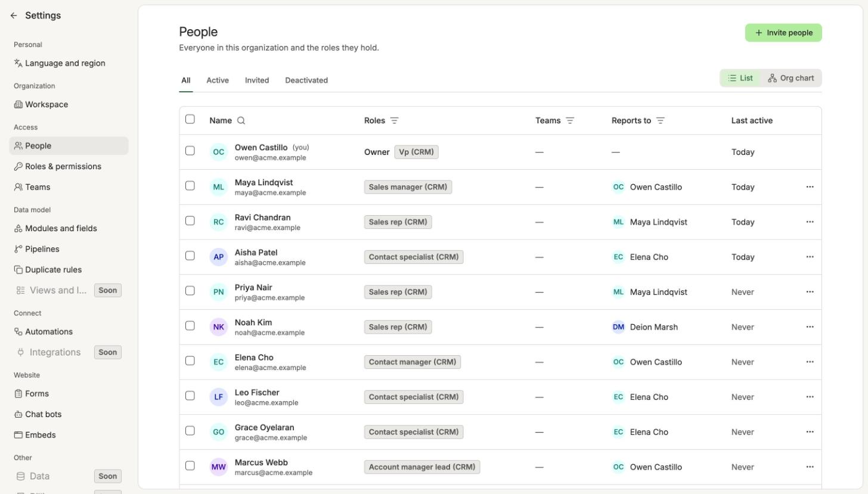This screenshot has width=868, height=494.
Task: Check the box for Priya Nair
Action: click(x=190, y=291)
